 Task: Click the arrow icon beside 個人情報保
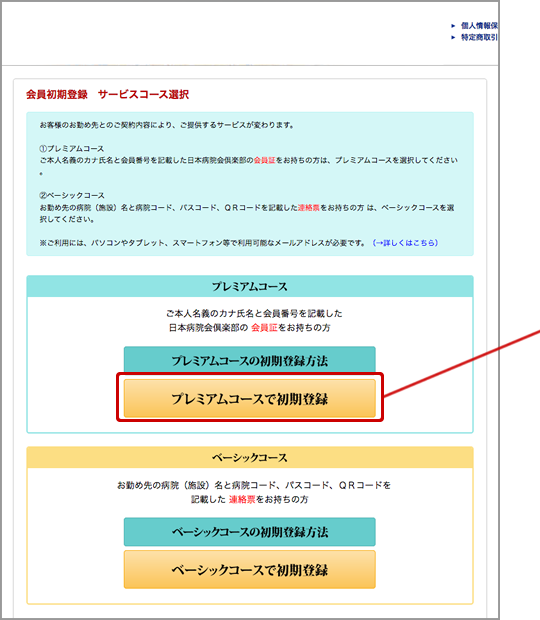[453, 26]
